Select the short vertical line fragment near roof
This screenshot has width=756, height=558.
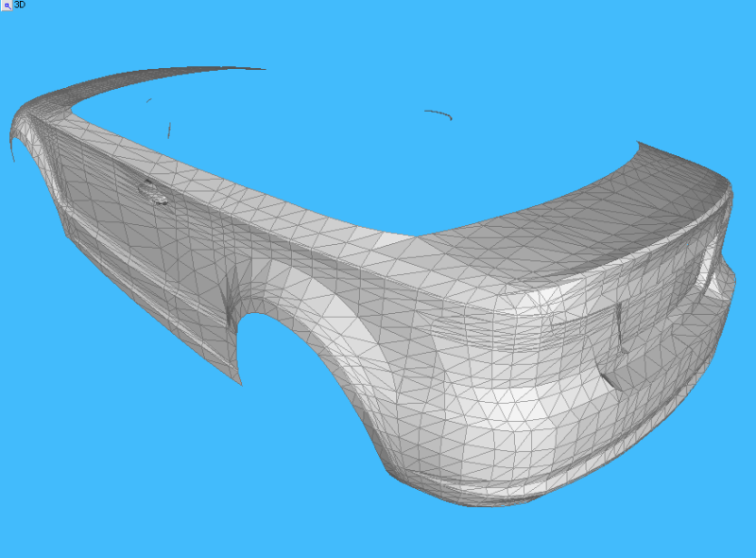[168, 130]
